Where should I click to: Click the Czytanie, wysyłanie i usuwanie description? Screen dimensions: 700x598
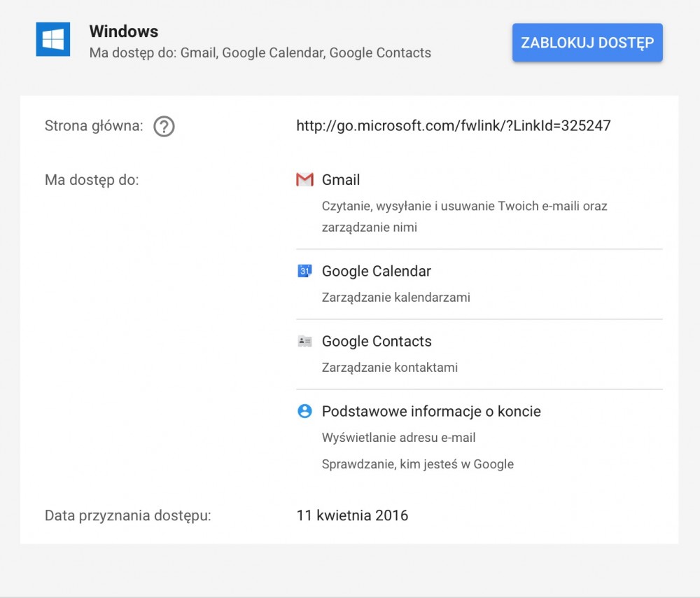(x=464, y=216)
